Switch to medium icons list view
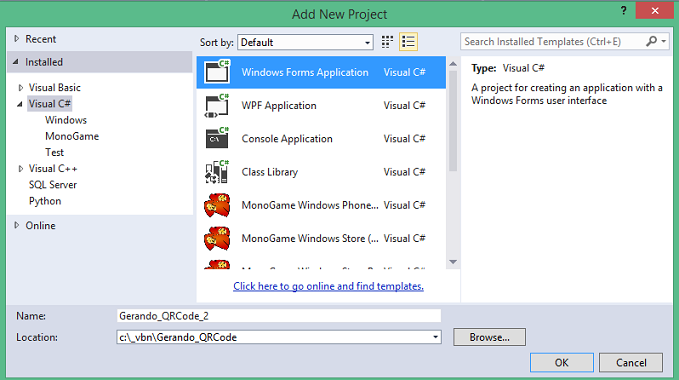This screenshot has width=679, height=380. (408, 42)
